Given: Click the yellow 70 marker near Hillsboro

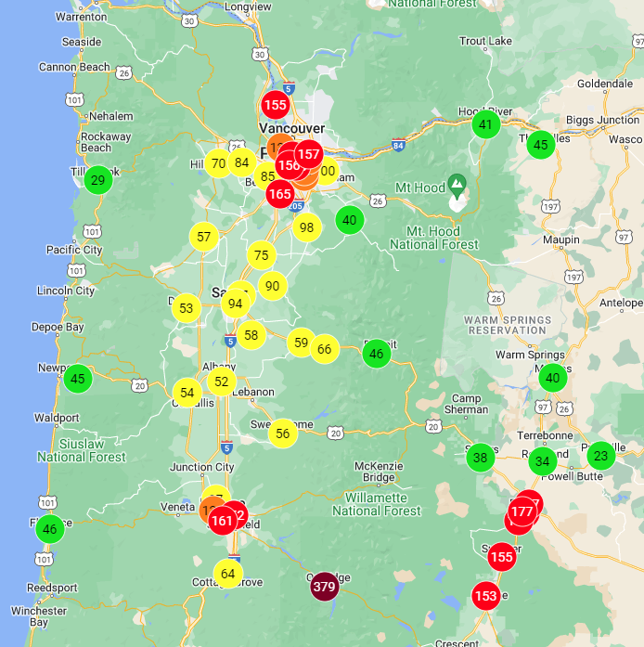Looking at the screenshot, I should 218,163.
